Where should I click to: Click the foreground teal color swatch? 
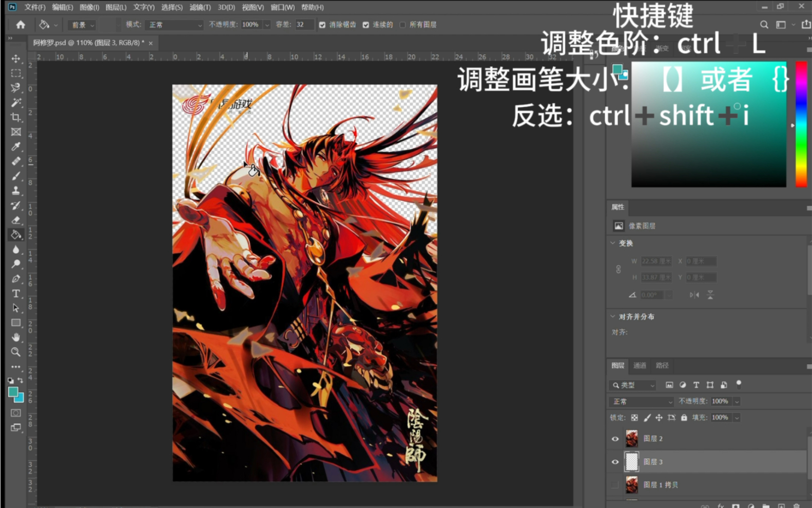pos(13,392)
